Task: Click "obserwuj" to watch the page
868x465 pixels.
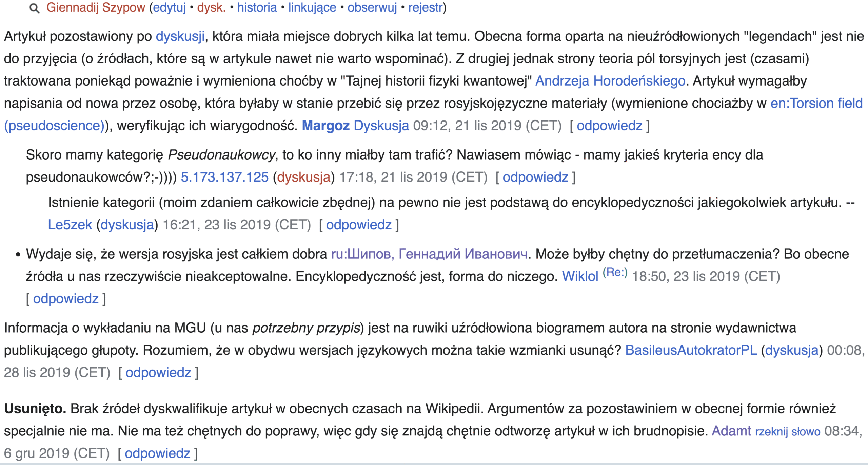Action: click(372, 7)
